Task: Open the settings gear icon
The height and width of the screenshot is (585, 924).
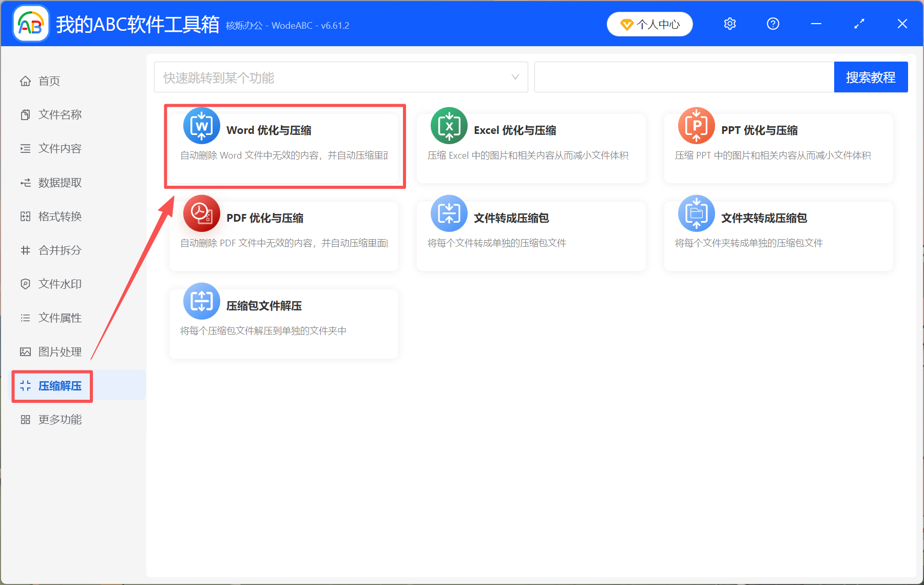Action: point(729,24)
